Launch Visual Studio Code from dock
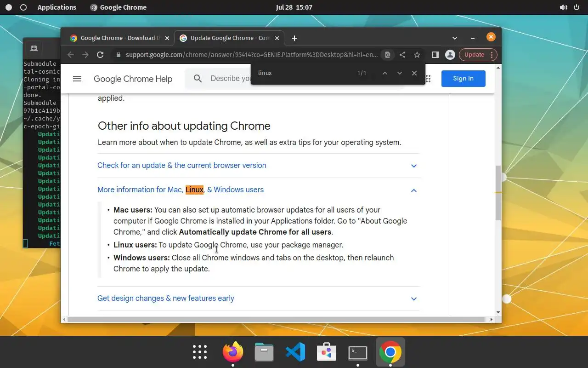This screenshot has height=368, width=588. click(295, 352)
